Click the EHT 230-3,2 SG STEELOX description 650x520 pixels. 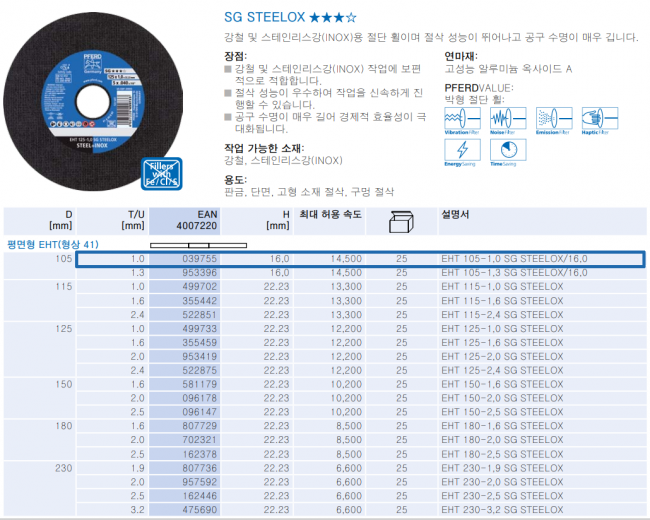pyautogui.click(x=502, y=509)
